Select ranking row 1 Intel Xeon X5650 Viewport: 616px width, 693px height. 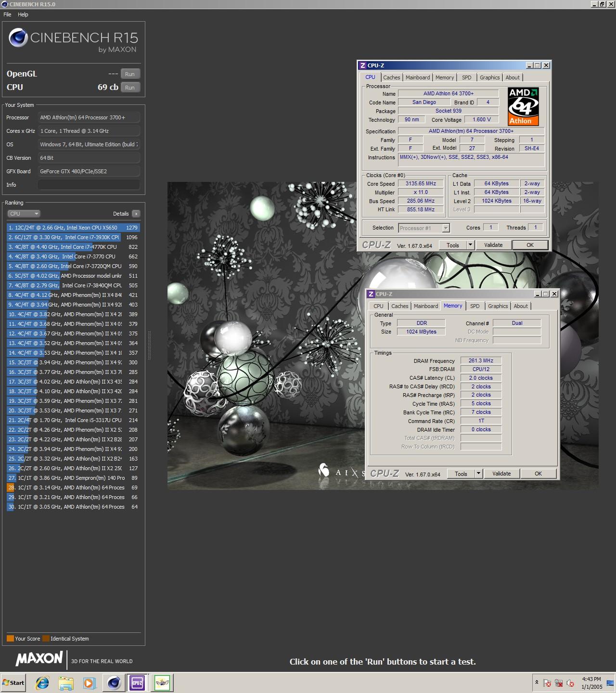[73, 228]
